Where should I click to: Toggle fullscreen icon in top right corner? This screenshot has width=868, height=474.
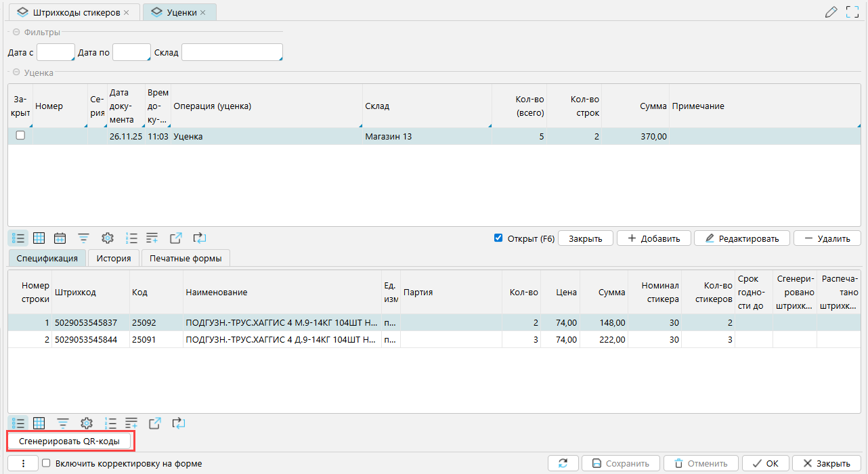tap(852, 12)
